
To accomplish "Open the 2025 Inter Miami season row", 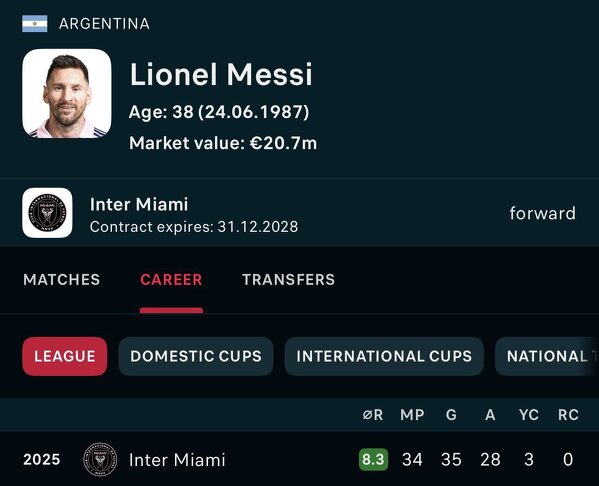I will point(300,459).
